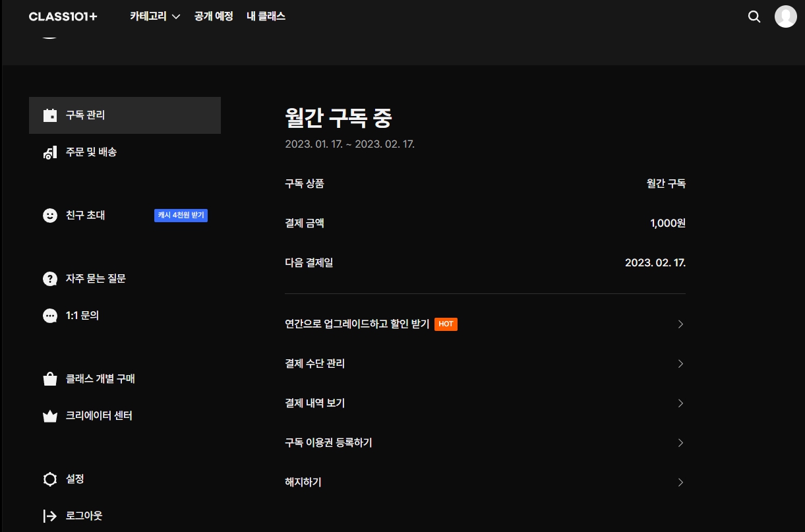This screenshot has width=805, height=532.
Task: Open the 클래스 개별 구매 shopping bag icon
Action: click(x=50, y=379)
